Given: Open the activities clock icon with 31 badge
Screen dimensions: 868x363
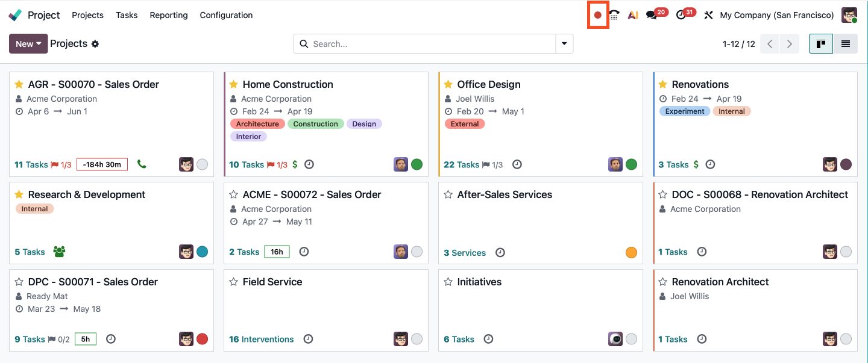Looking at the screenshot, I should (x=681, y=15).
